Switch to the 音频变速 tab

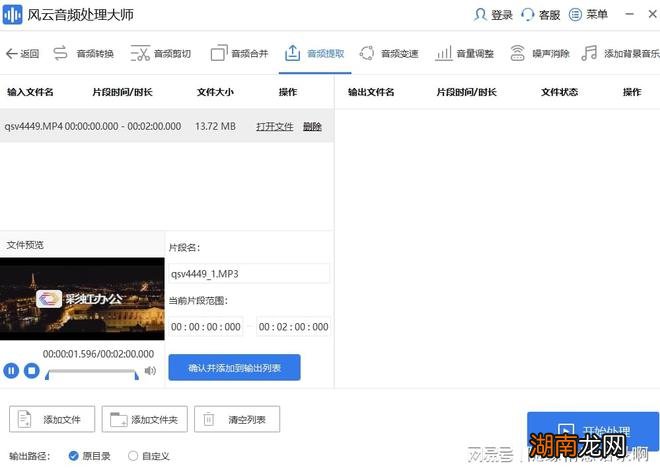coord(389,53)
